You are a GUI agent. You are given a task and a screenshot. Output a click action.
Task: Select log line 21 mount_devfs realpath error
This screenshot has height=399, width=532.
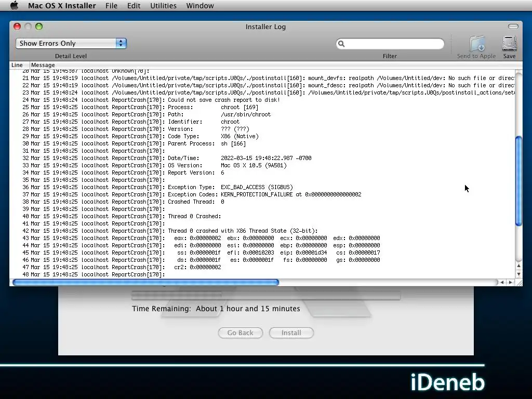(x=262, y=78)
